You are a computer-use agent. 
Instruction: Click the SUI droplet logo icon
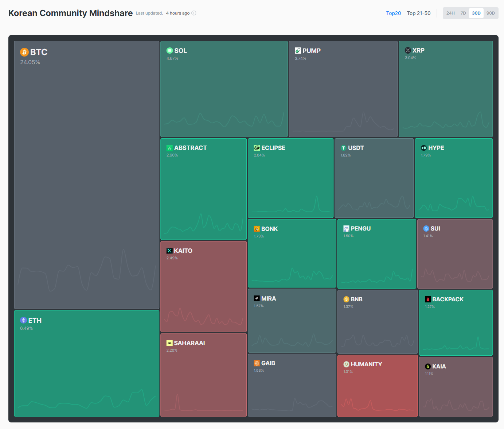(x=426, y=228)
